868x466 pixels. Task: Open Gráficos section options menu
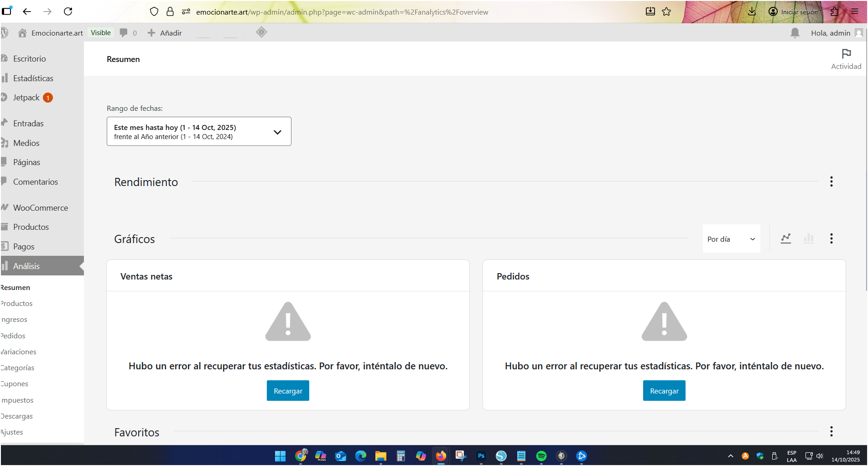[831, 238]
